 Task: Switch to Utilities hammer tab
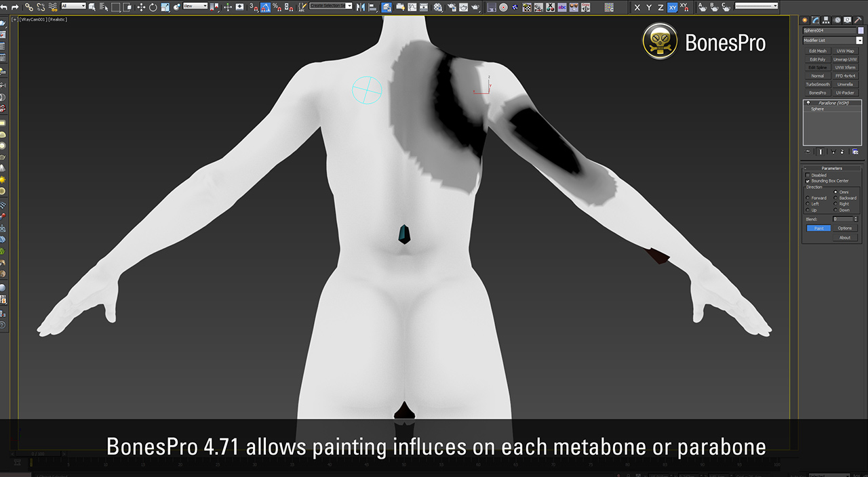pyautogui.click(x=858, y=20)
